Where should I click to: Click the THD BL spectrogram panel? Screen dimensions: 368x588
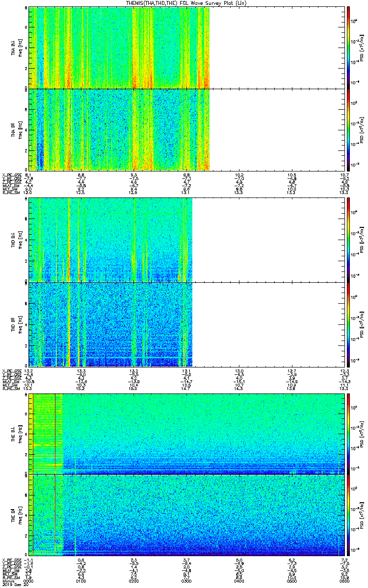[187, 240]
